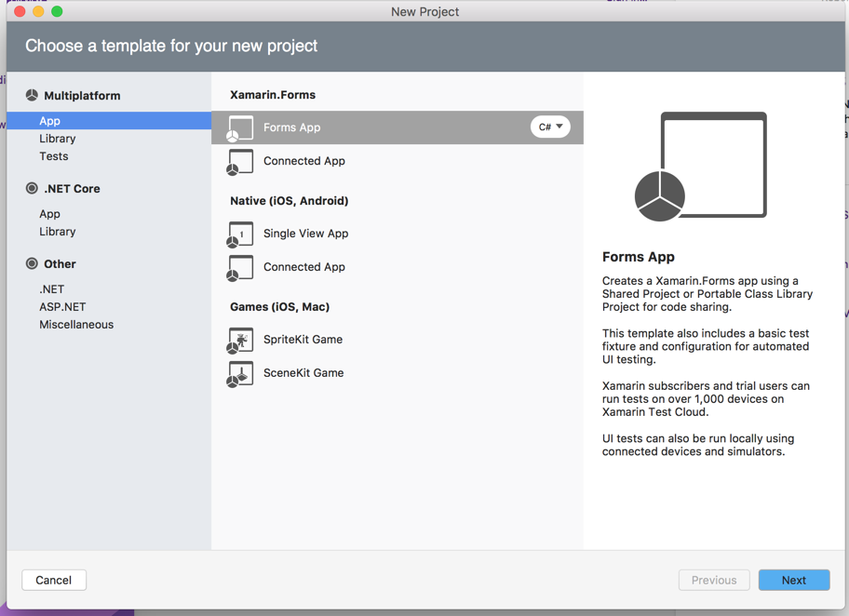849x616 pixels.
Task: Choose the Forms App template label
Action: [292, 127]
